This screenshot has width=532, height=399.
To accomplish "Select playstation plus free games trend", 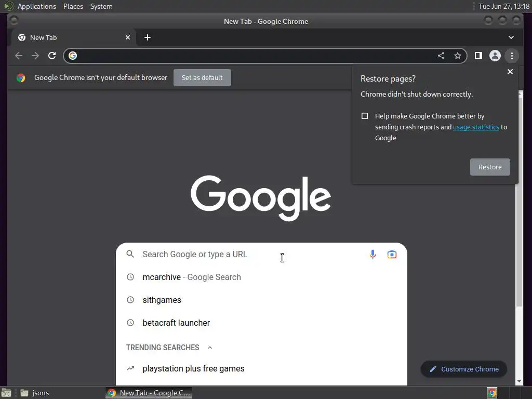I will pos(261,368).
